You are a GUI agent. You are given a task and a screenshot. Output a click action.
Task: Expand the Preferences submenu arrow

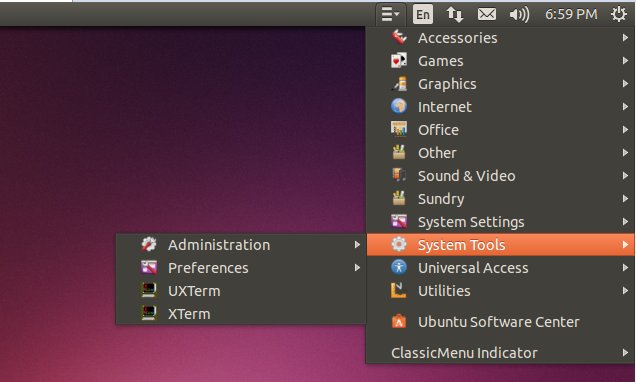click(357, 268)
